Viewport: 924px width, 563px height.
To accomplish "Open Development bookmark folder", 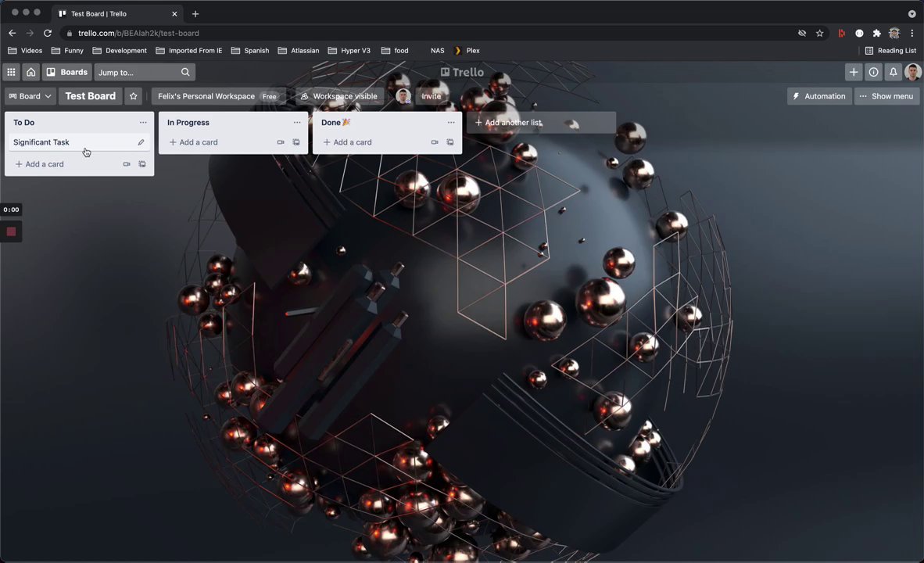I will 120,51.
